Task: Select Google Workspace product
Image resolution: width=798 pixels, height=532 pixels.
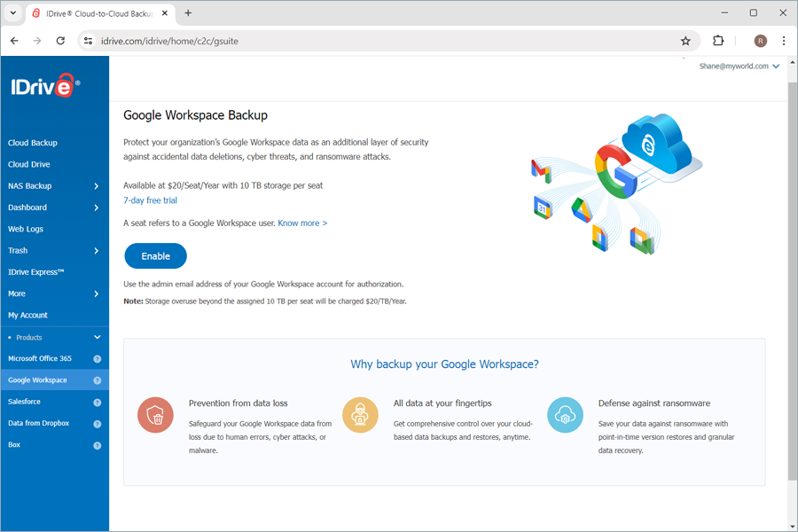Action: coord(37,380)
